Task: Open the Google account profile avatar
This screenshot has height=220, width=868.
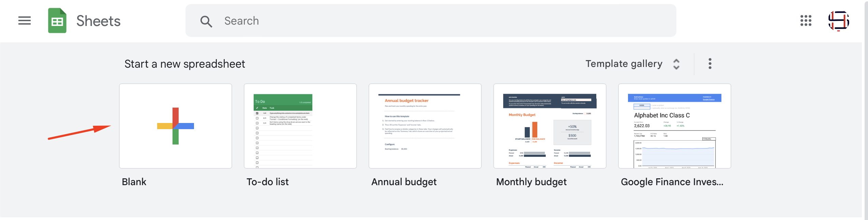Action: (839, 20)
